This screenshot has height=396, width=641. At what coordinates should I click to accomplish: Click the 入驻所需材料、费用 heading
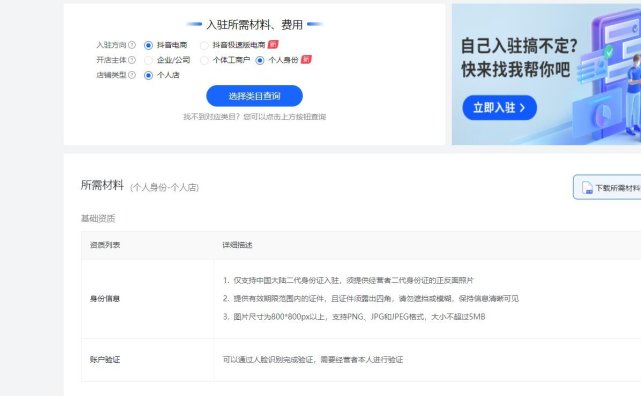[254, 25]
